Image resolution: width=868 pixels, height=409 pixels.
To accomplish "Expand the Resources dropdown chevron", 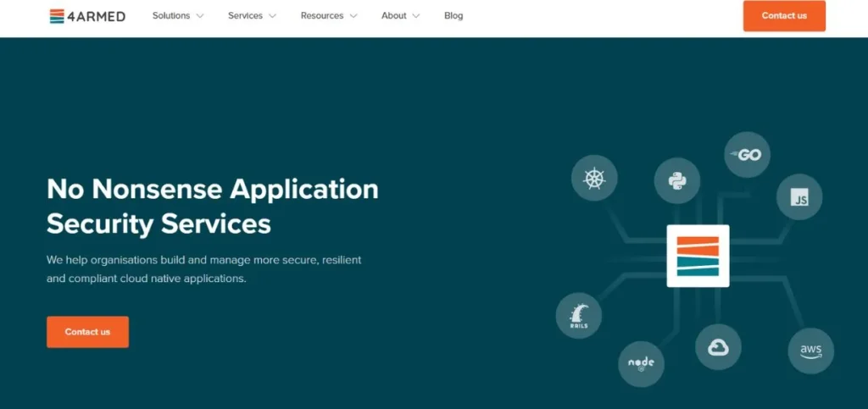I will click(x=353, y=16).
